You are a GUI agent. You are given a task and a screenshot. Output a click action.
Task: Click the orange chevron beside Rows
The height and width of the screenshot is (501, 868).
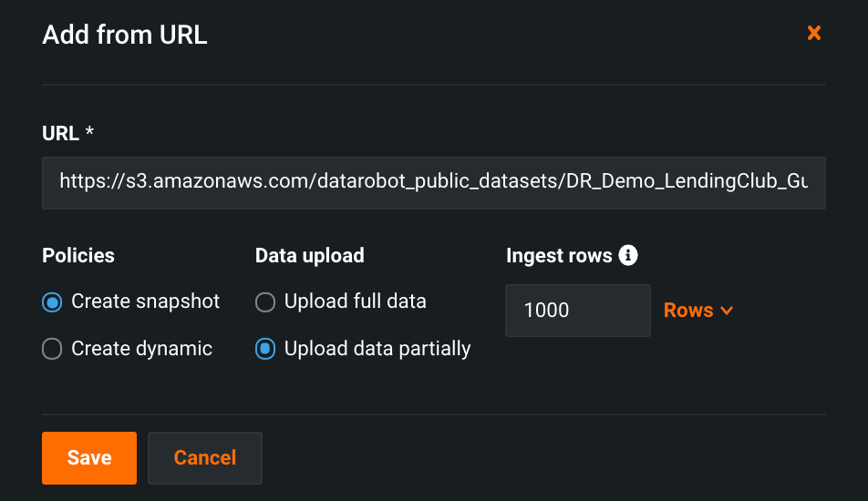click(x=727, y=311)
